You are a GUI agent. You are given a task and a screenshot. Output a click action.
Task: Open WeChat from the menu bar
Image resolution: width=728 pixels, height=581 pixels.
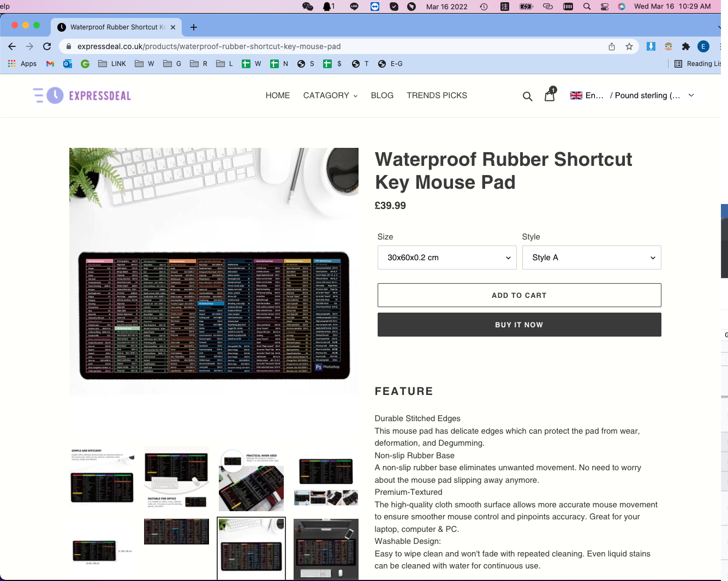point(308,7)
